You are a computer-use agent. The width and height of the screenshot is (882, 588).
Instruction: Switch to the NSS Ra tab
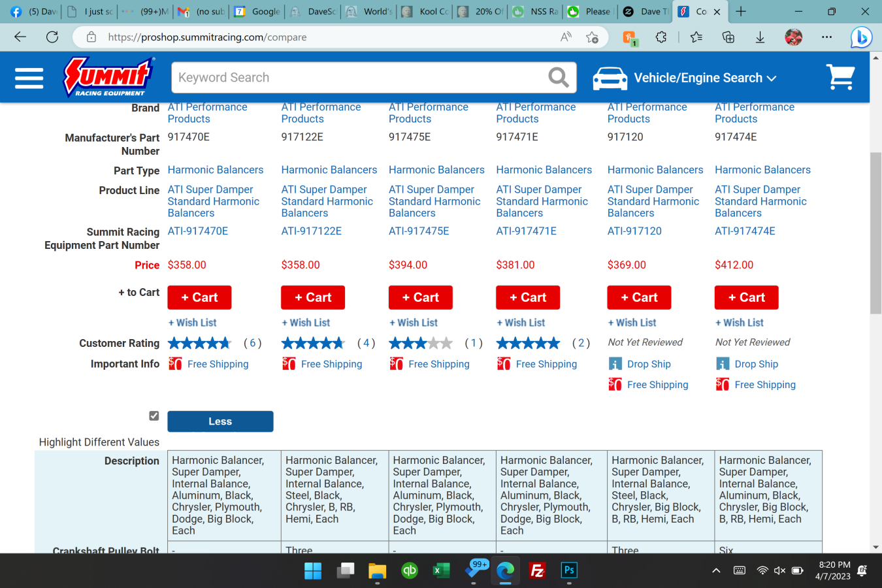pyautogui.click(x=536, y=12)
